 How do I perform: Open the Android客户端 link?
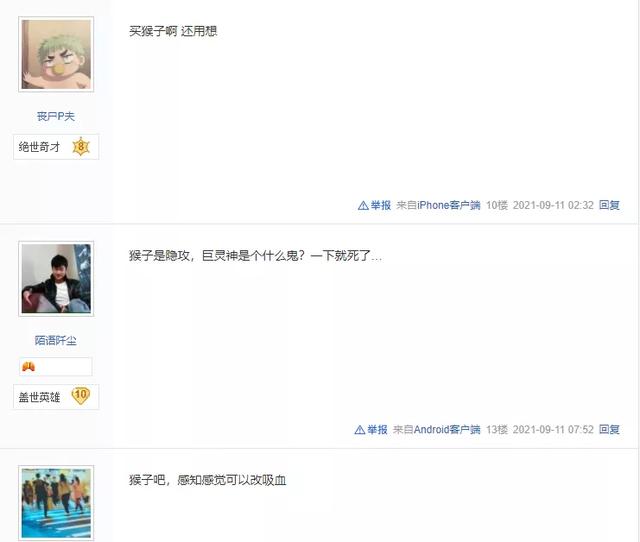click(x=447, y=430)
